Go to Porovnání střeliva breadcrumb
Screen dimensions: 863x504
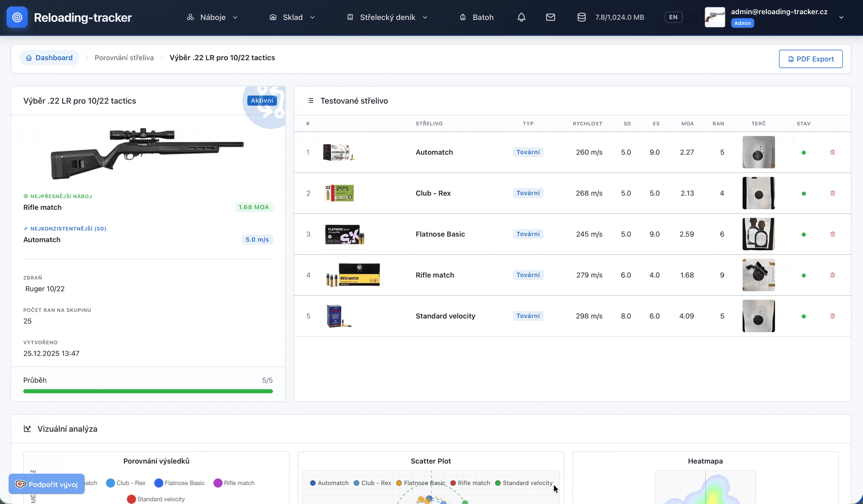point(124,58)
